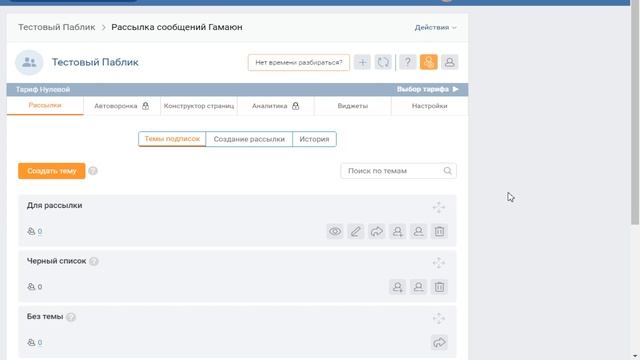Open the Конструктор страниц tab
640x360 pixels.
pyautogui.click(x=199, y=106)
